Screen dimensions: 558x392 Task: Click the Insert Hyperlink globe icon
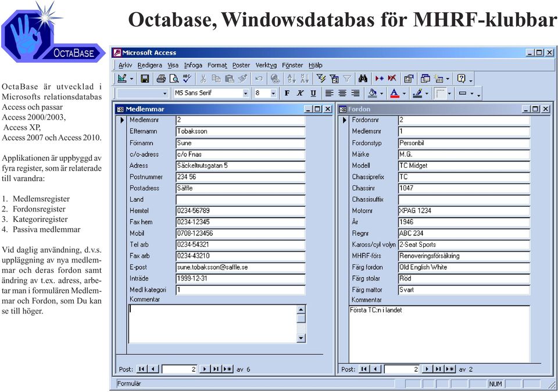pos(275,78)
